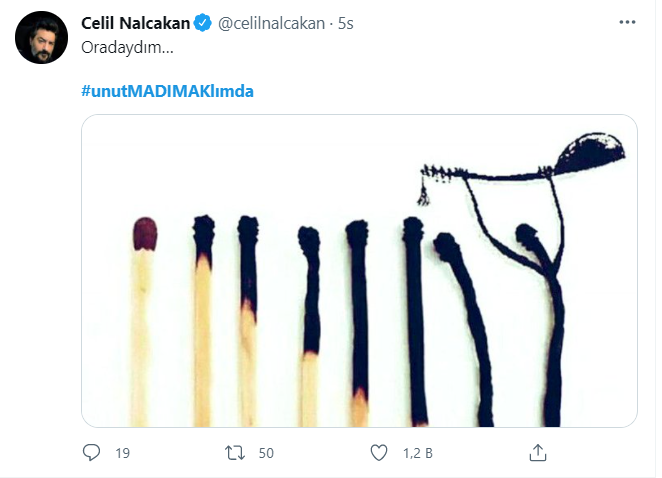662x478 pixels.
Task: Click the reply count 19
Action: pos(123,453)
